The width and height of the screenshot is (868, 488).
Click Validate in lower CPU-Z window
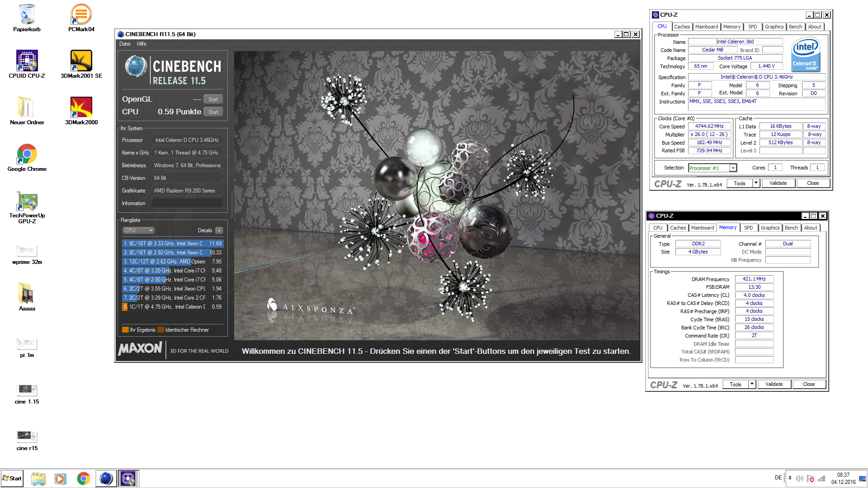tap(774, 385)
